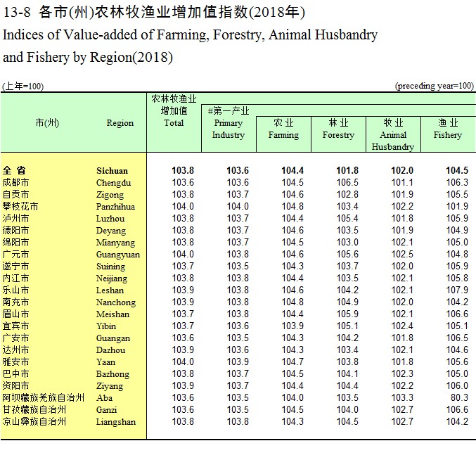Click the Sichuan row label
Image resolution: width=476 pixels, height=467 pixels.
pyautogui.click(x=112, y=171)
